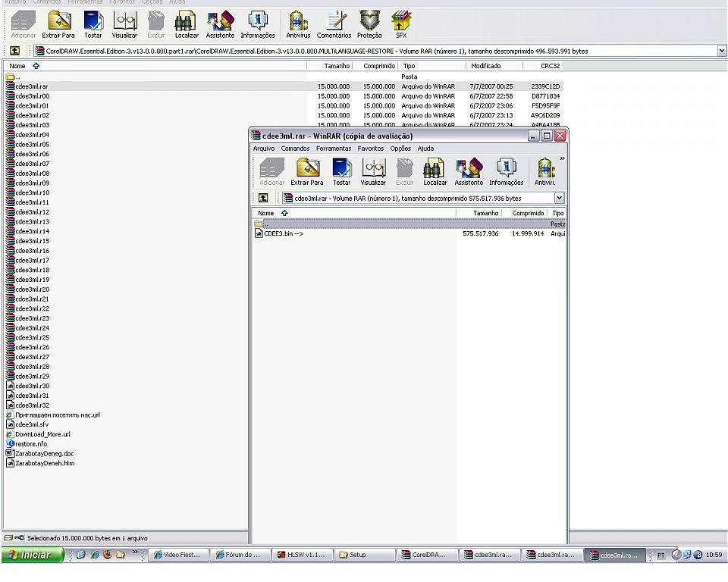Go up one level in the cdee3ml.rar window
The height and width of the screenshot is (582, 728).
coord(263,199)
